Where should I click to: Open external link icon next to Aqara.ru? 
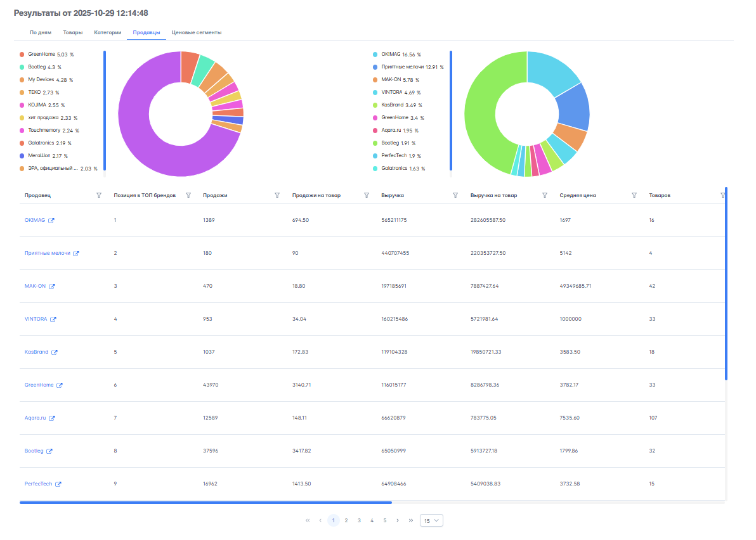(52, 418)
